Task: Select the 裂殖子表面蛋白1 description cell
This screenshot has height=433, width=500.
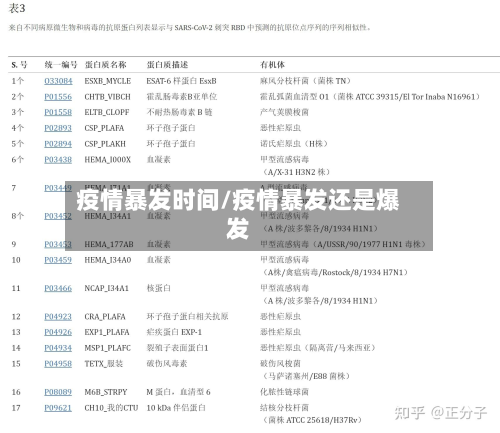Action: tap(177, 348)
